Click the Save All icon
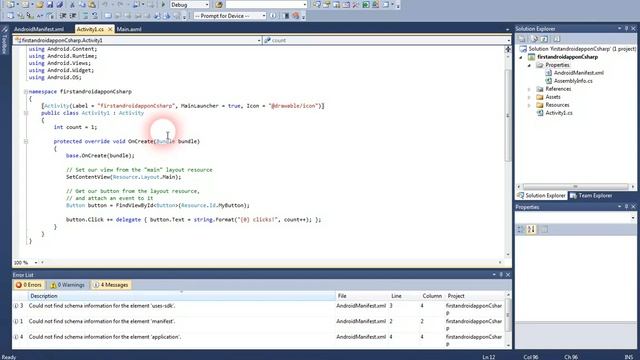The height and width of the screenshot is (360, 640). click(60, 4)
